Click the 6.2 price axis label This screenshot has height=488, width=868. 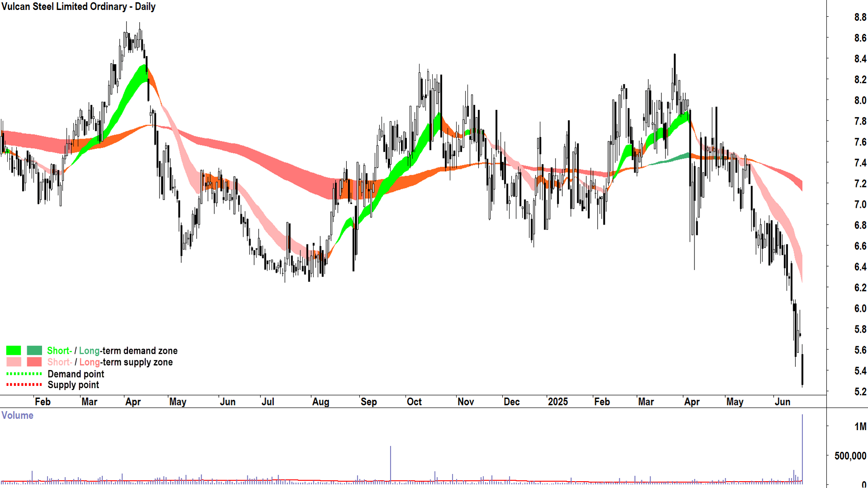(x=860, y=287)
